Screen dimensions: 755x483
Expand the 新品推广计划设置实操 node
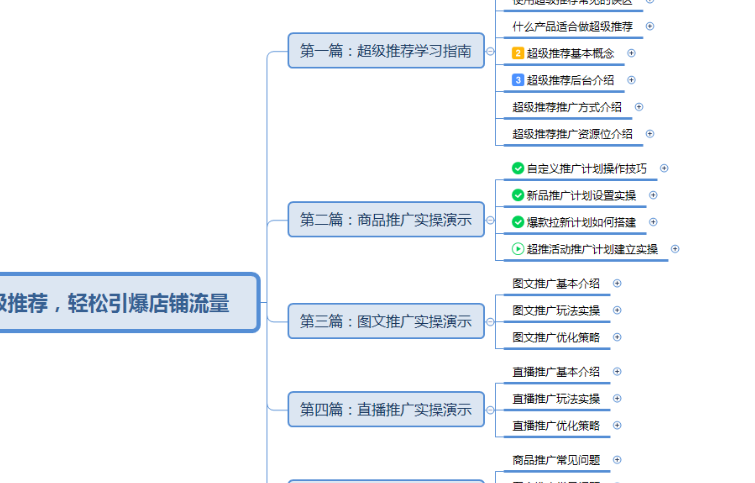click(x=653, y=195)
